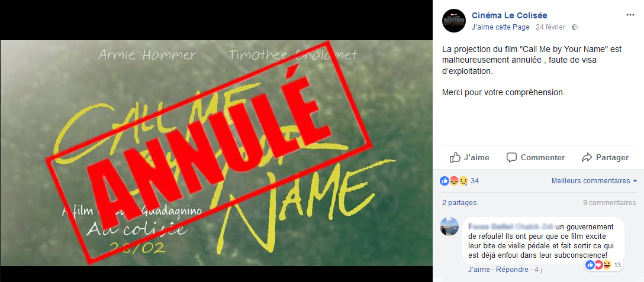Click the public globe privacy icon
Image resolution: width=644 pixels, height=282 pixels.
click(575, 28)
